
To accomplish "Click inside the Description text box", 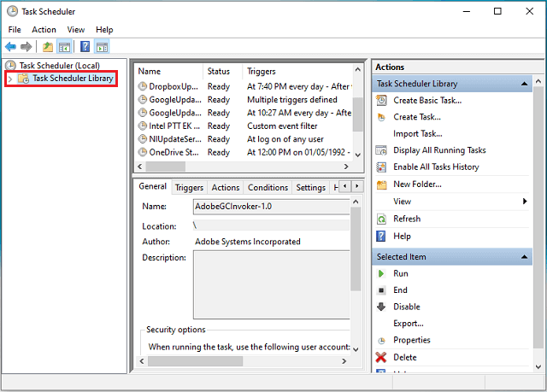I will [x=271, y=284].
